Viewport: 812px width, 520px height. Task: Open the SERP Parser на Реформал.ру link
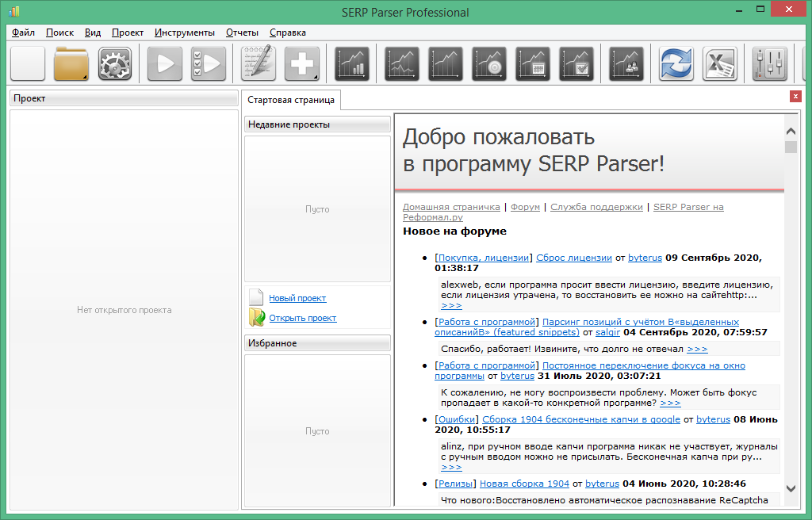(x=688, y=207)
